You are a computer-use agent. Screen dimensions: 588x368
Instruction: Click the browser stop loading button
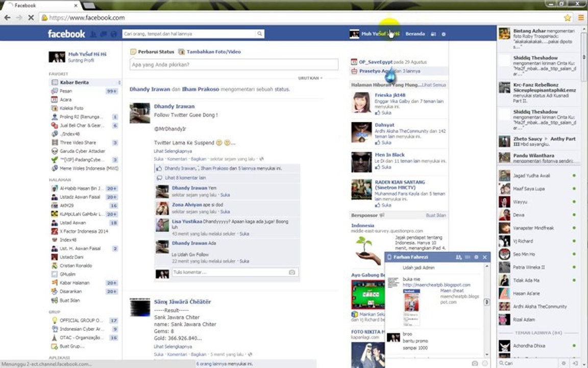pyautogui.click(x=31, y=18)
